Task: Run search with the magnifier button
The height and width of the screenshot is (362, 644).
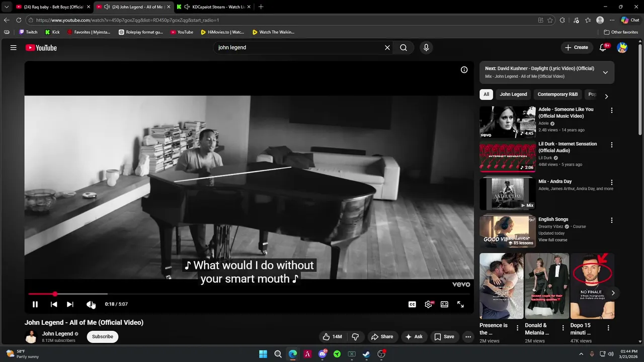Action: click(404, 48)
